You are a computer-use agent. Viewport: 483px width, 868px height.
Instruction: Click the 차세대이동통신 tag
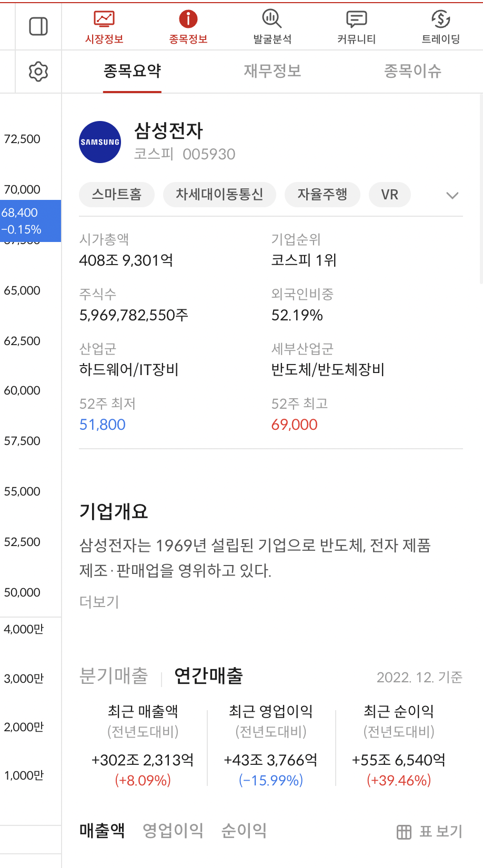(219, 195)
